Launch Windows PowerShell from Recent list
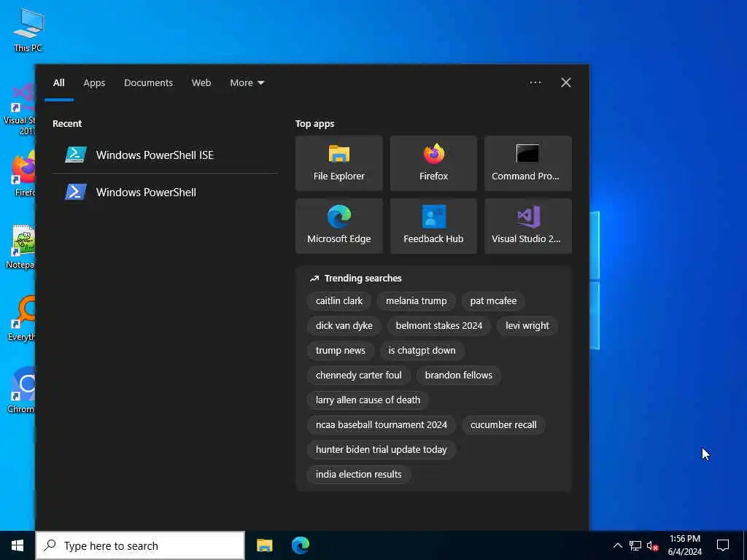This screenshot has width=747, height=560. point(165,192)
